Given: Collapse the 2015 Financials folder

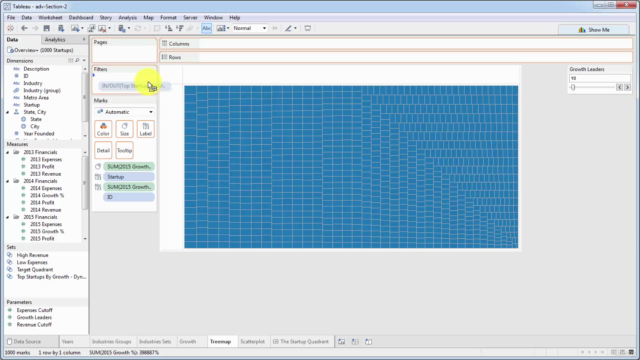Looking at the screenshot, I should coord(8,217).
